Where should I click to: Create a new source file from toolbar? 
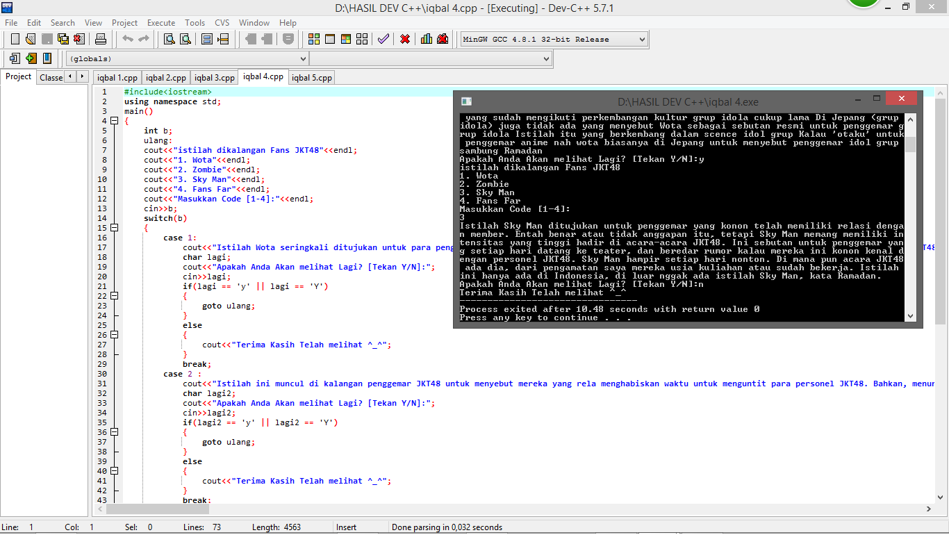(x=15, y=39)
